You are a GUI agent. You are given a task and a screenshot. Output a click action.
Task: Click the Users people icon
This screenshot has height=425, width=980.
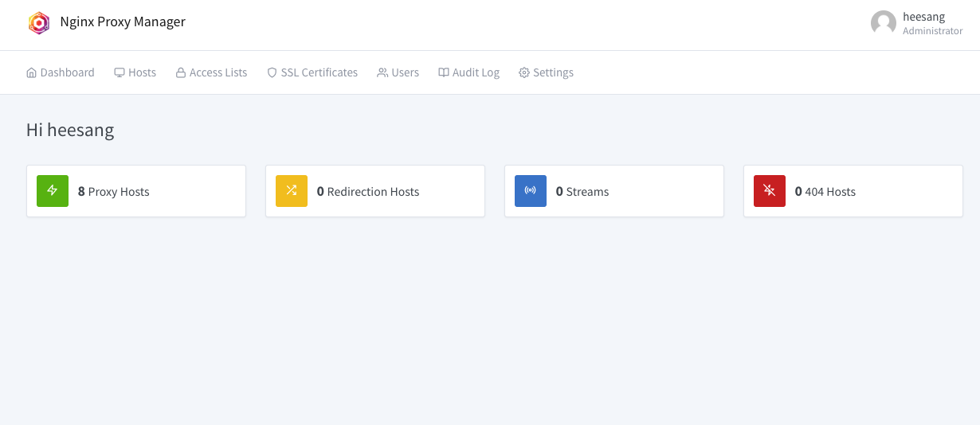(x=382, y=72)
